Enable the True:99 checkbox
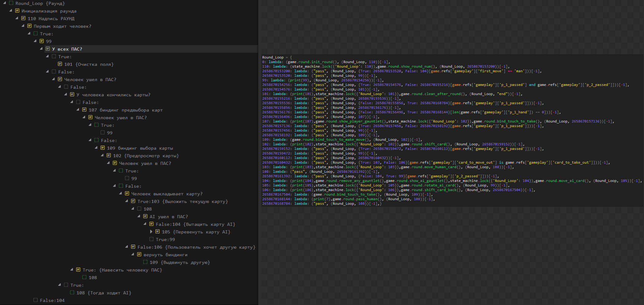644x305 pixels. 152,239
